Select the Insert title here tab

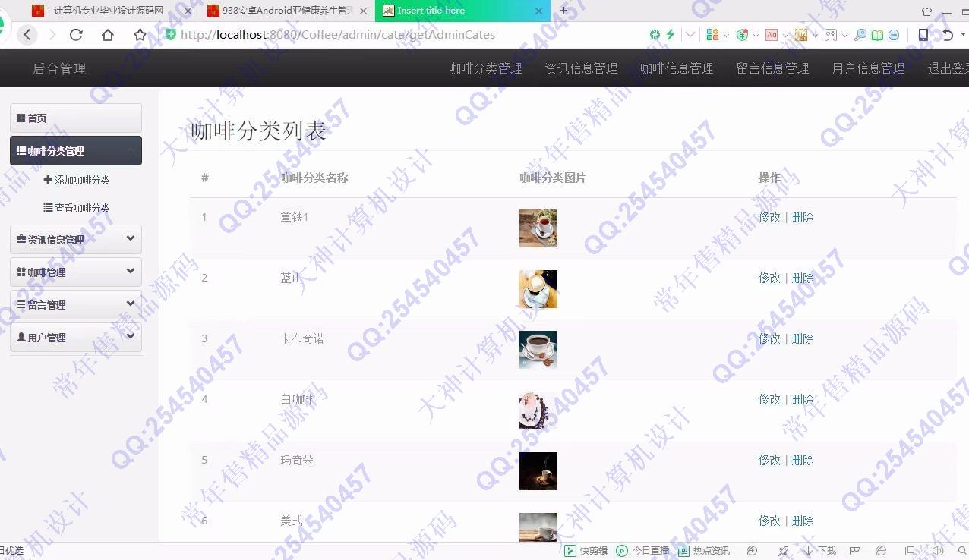[462, 11]
